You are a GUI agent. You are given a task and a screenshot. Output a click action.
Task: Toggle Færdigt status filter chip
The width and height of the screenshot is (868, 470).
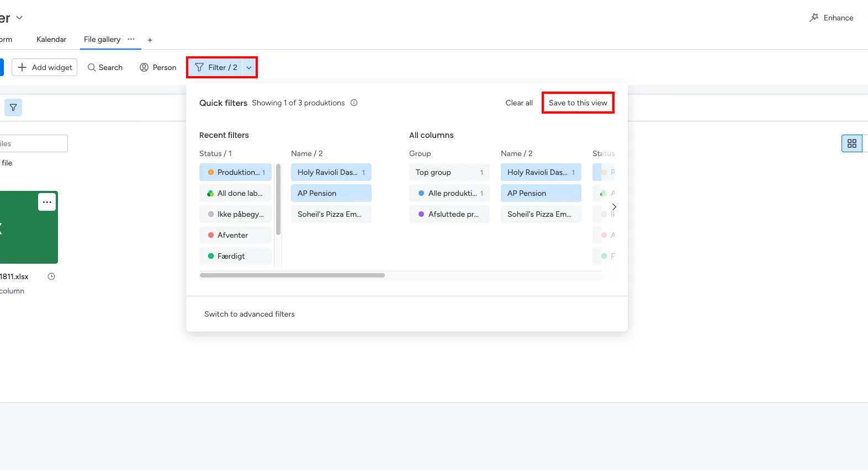pos(235,256)
